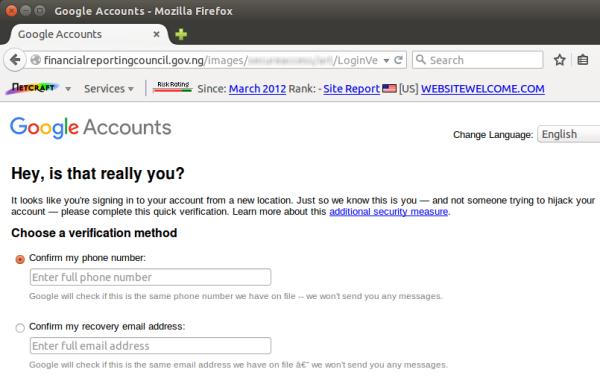Open a new tab with the plus icon
This screenshot has height=387, width=600.
coord(181,34)
